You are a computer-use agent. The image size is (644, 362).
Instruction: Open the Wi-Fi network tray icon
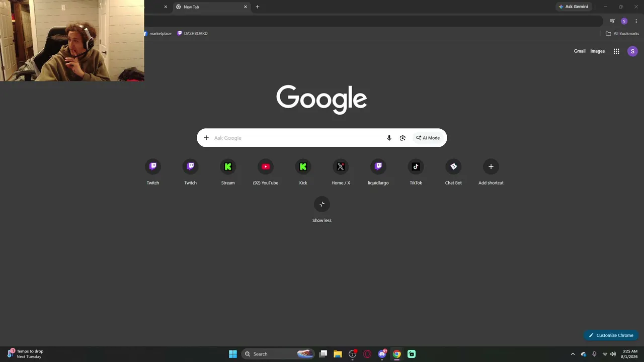pos(605,354)
